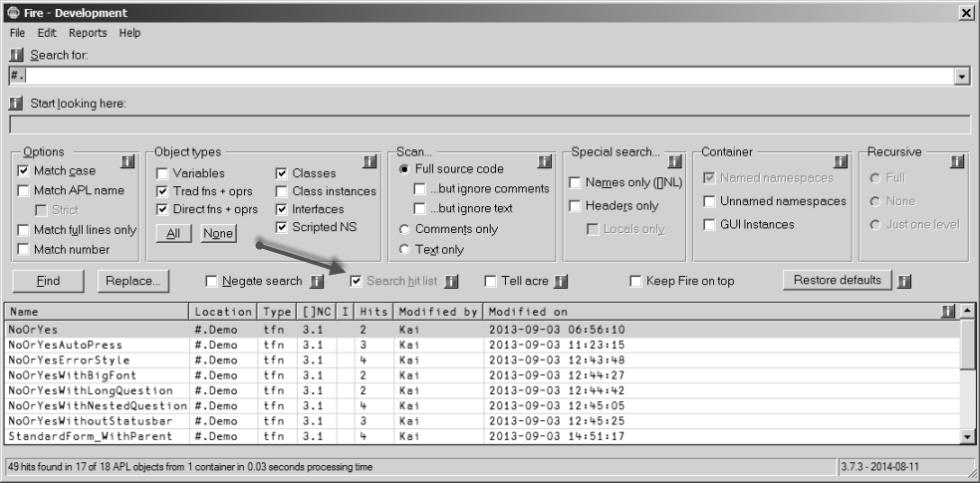Open the info icon in Recursive group
980x483 pixels.
pyautogui.click(x=957, y=162)
